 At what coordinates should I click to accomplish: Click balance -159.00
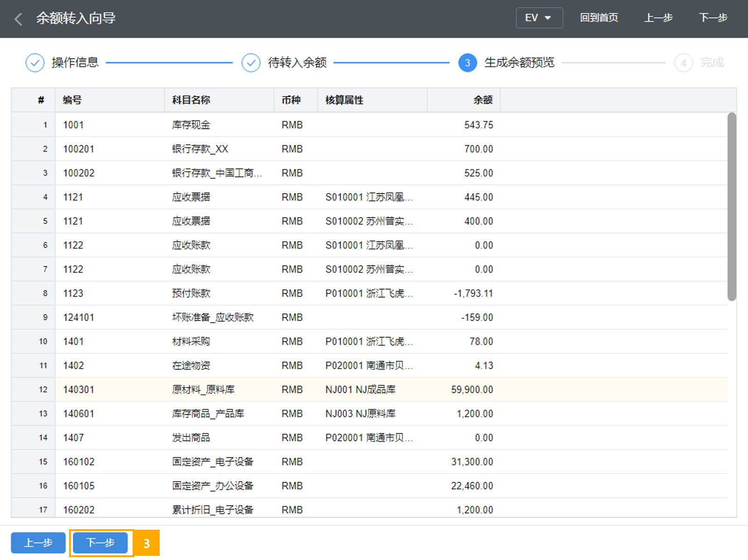(477, 317)
